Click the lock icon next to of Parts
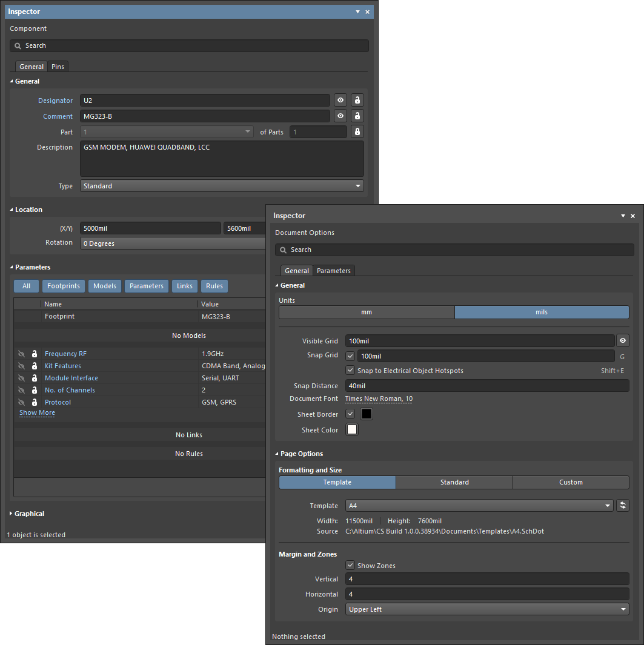Image resolution: width=644 pixels, height=645 pixels. pyautogui.click(x=357, y=132)
